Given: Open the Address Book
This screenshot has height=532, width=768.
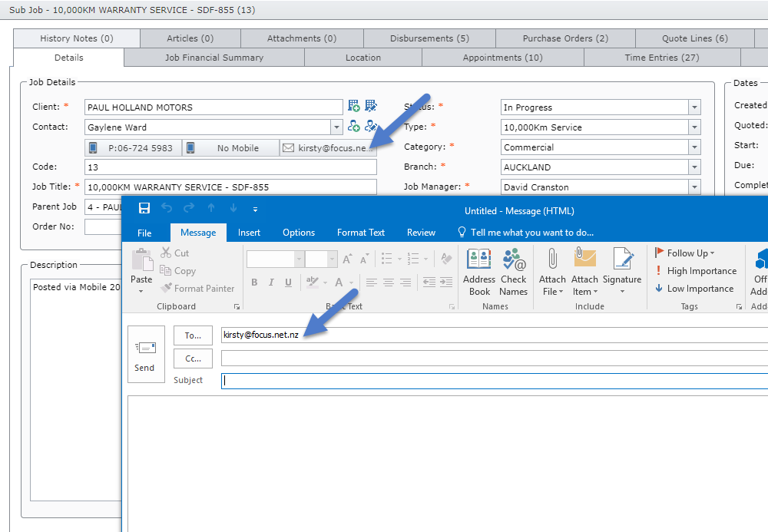Looking at the screenshot, I should [479, 273].
